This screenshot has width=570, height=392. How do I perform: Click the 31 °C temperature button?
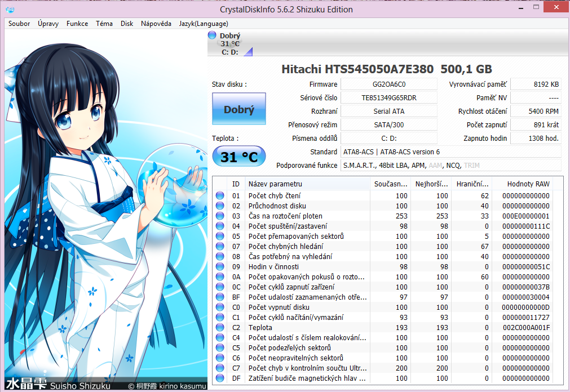(239, 157)
